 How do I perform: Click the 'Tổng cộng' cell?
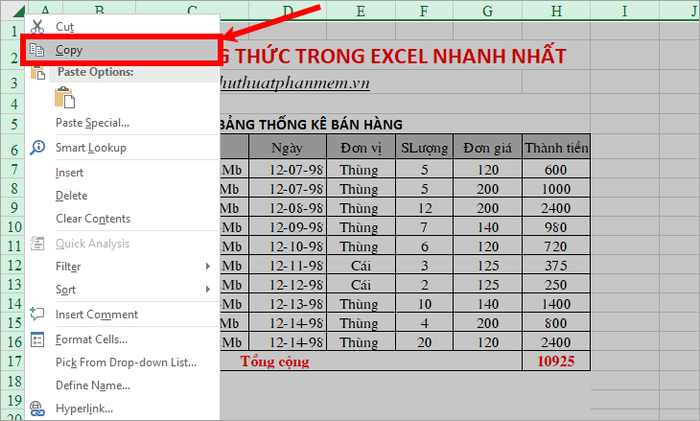tap(275, 361)
